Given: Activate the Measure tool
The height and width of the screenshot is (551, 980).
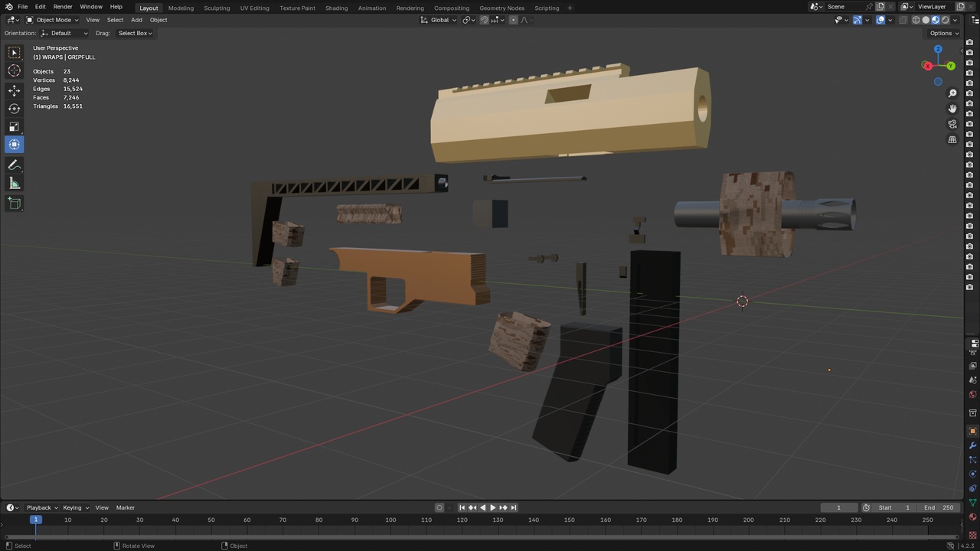Looking at the screenshot, I should 15,184.
